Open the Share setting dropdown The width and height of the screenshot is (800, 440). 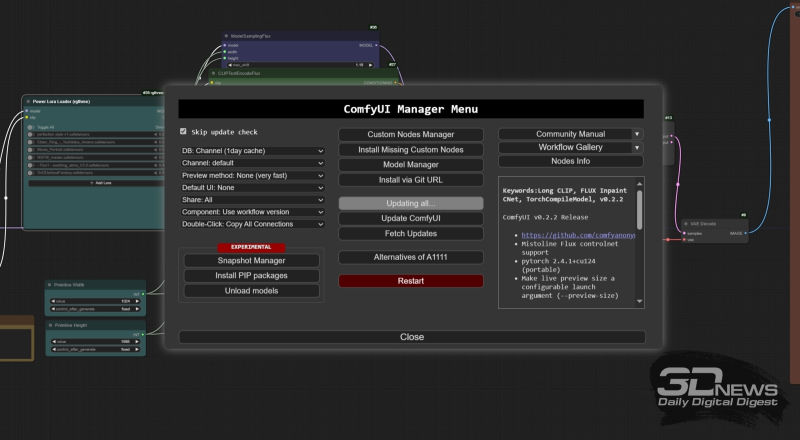tap(252, 200)
